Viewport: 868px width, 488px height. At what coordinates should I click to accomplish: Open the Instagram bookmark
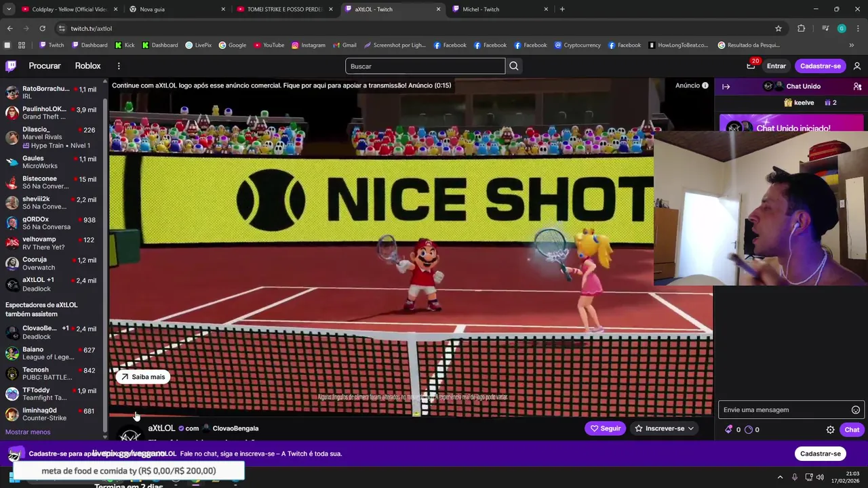pos(309,45)
